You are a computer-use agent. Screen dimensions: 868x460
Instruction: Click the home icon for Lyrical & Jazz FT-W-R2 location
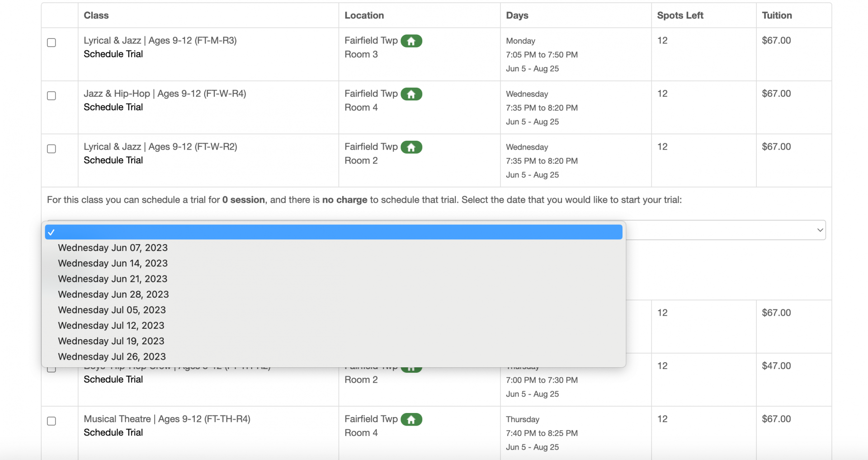tap(411, 147)
